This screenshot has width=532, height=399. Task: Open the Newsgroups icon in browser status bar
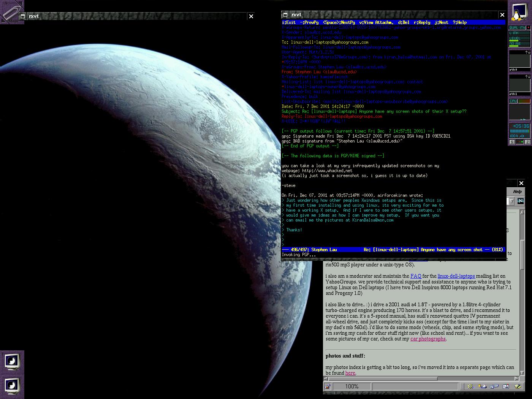[x=494, y=386]
